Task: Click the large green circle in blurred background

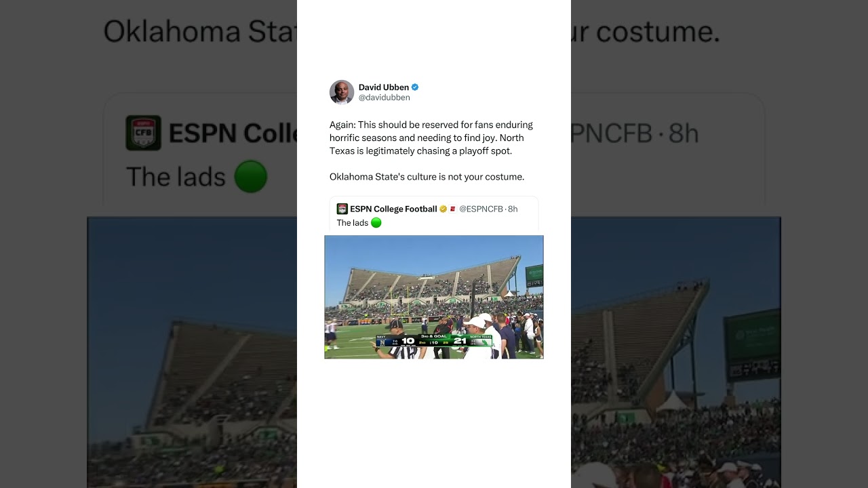Action: pos(251,176)
